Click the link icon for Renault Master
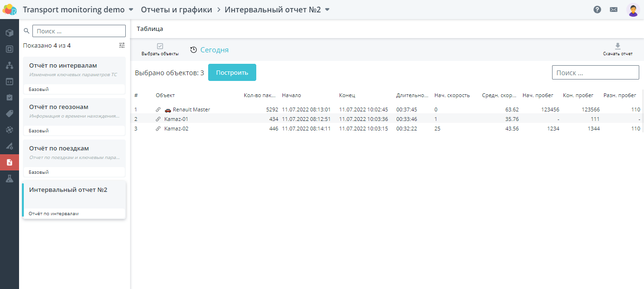Image resolution: width=644 pixels, height=289 pixels. [158, 110]
